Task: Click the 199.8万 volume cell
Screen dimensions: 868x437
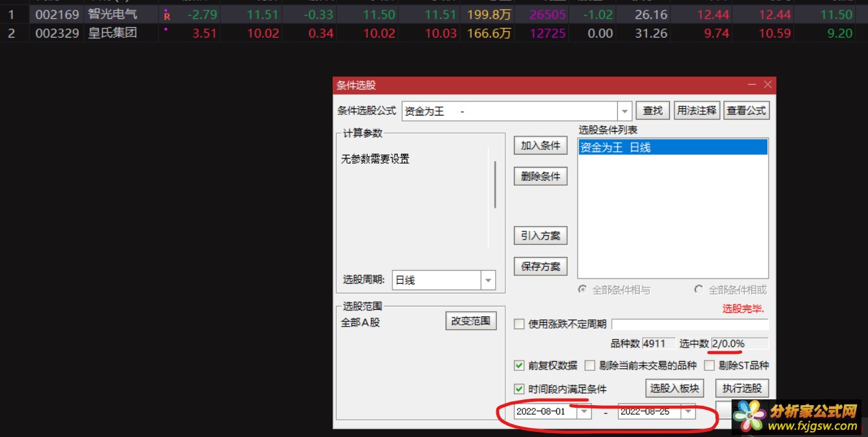Action: (x=489, y=14)
